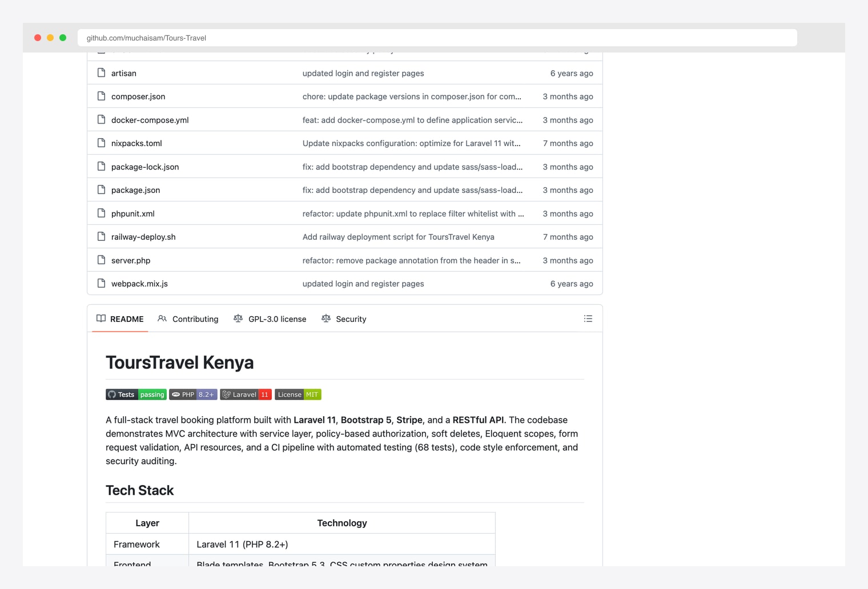Click the Laravel 11 badge

pyautogui.click(x=246, y=394)
